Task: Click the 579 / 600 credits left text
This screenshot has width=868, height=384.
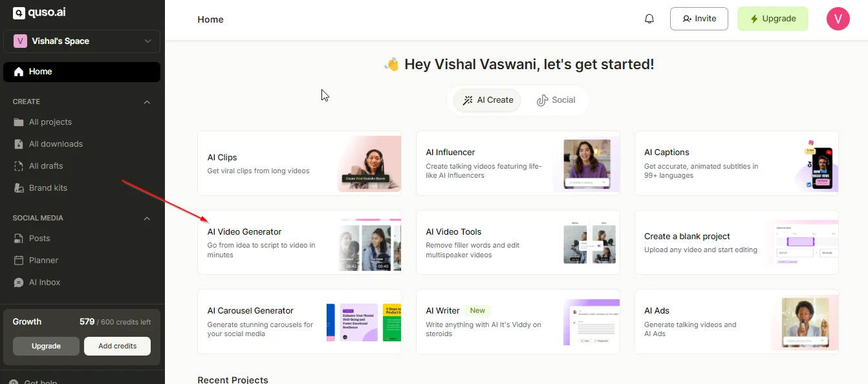Action: click(x=115, y=322)
